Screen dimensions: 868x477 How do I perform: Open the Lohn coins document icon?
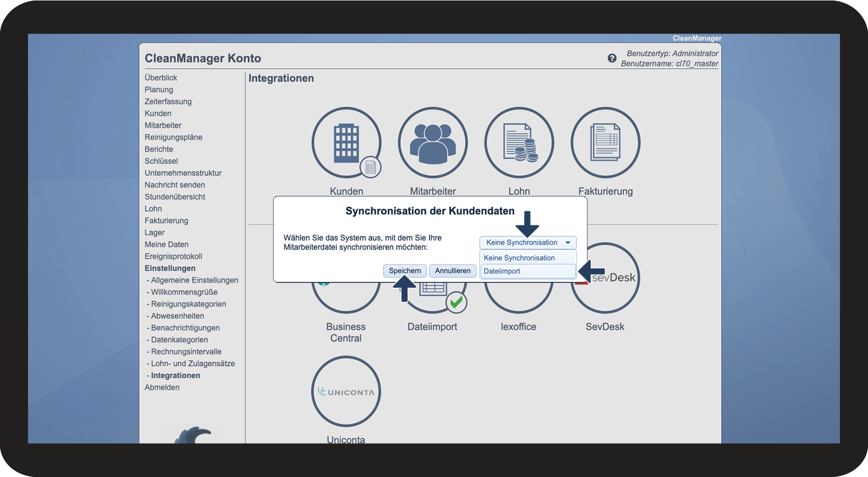[x=519, y=142]
